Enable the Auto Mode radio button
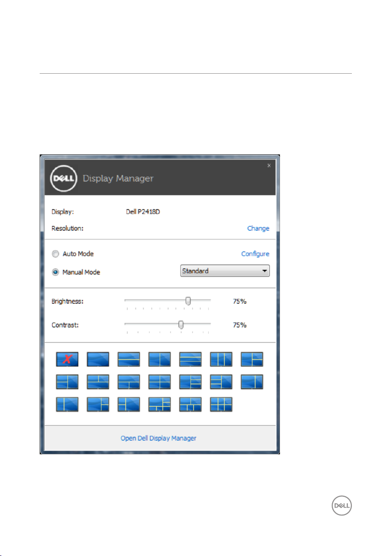Image resolution: width=392 pixels, height=556 pixels. [56, 254]
